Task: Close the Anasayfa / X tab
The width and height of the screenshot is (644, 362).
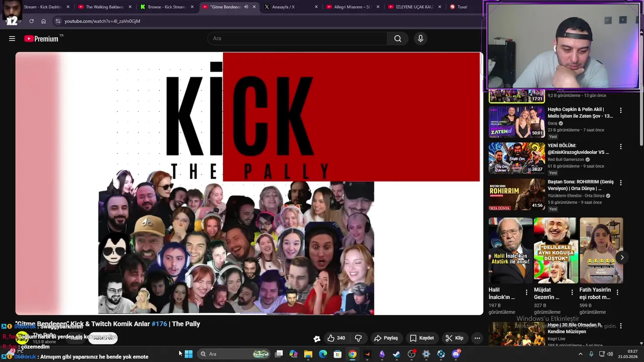Action: [x=316, y=7]
